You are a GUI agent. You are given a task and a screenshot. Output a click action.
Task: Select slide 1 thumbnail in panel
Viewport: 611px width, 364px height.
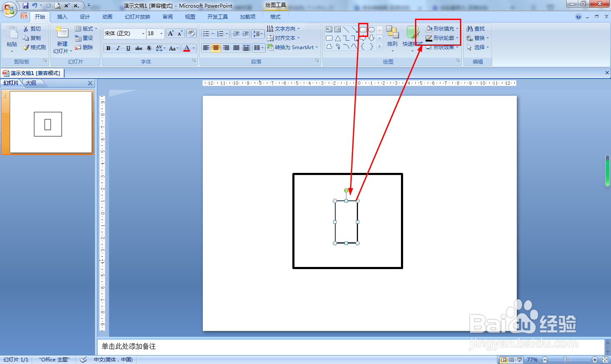coord(51,122)
